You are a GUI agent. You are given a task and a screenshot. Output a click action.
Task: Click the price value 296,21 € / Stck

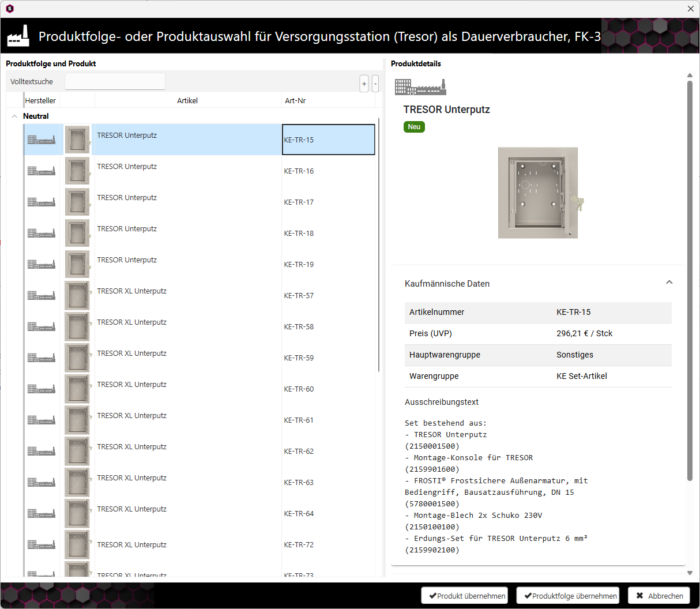584,333
